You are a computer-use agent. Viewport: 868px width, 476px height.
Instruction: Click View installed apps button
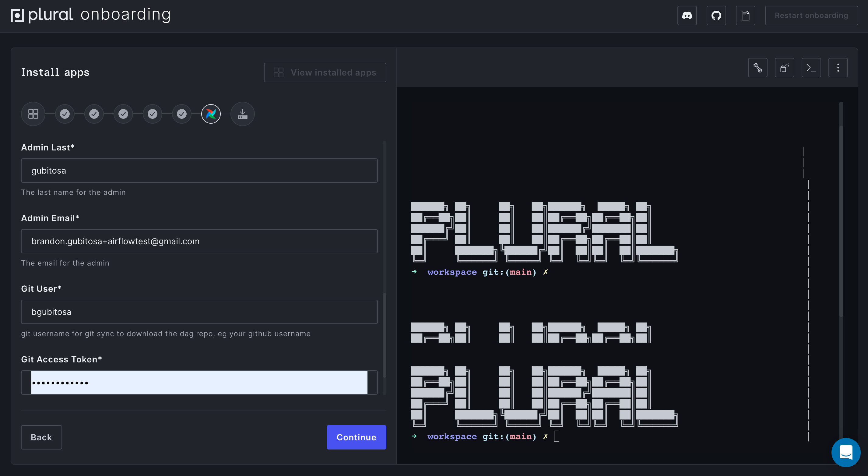click(325, 72)
